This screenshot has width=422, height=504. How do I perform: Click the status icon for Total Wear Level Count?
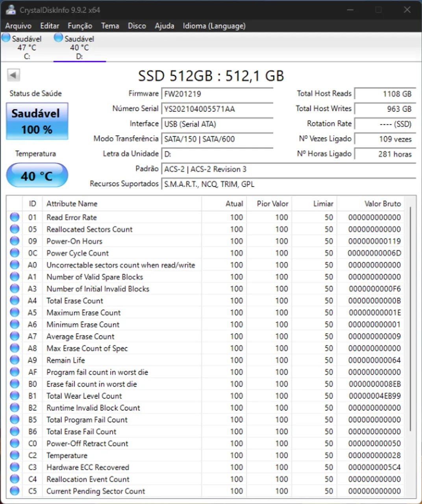15,396
